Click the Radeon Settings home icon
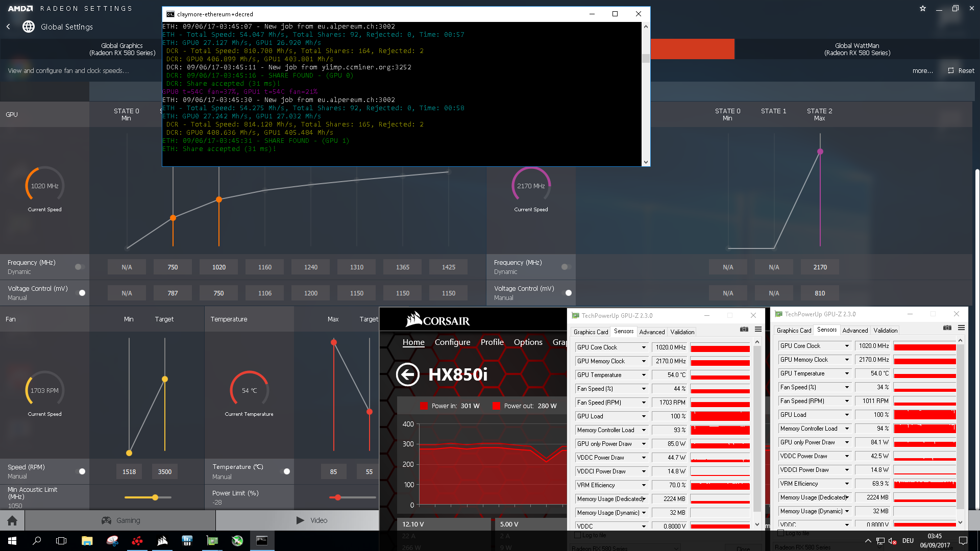This screenshot has width=980, height=551. pyautogui.click(x=12, y=520)
